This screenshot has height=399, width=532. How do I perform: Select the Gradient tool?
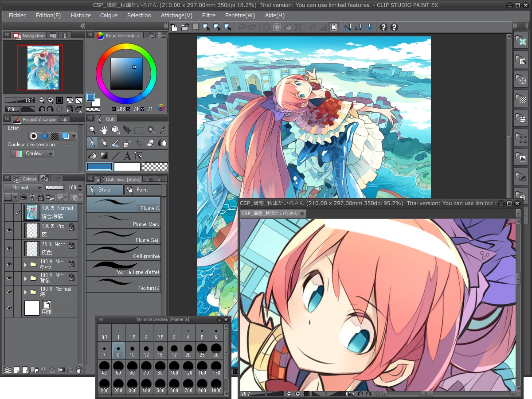click(x=104, y=156)
